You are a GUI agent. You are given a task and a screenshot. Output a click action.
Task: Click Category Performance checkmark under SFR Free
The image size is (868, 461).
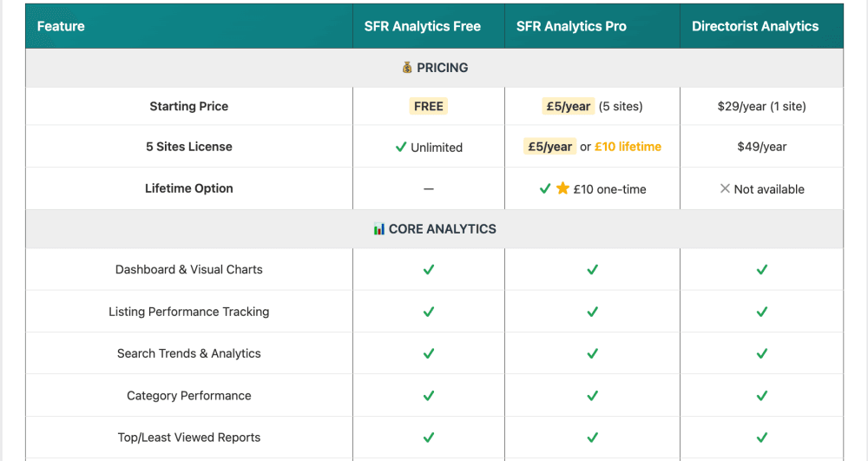[429, 396]
